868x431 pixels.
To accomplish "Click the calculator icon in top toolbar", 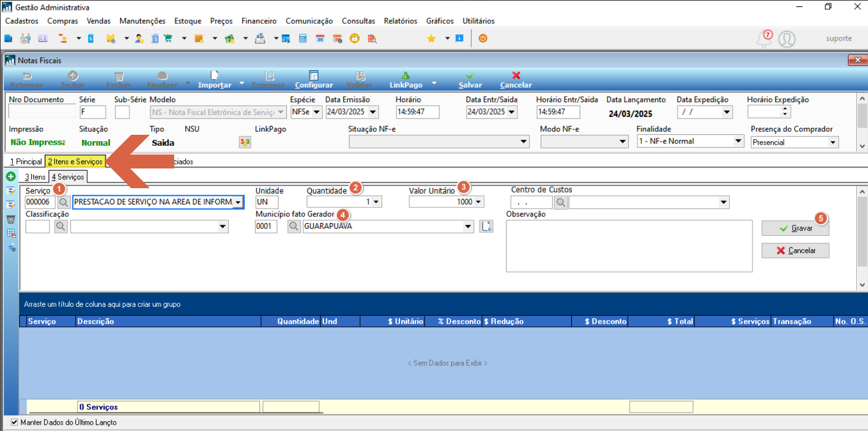I will coord(302,38).
